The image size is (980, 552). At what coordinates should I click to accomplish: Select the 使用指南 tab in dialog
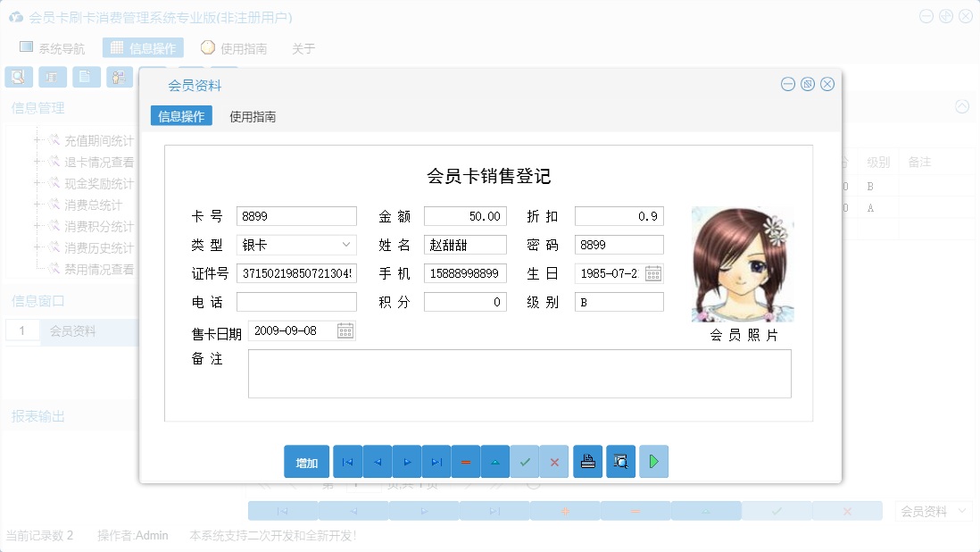pyautogui.click(x=253, y=116)
